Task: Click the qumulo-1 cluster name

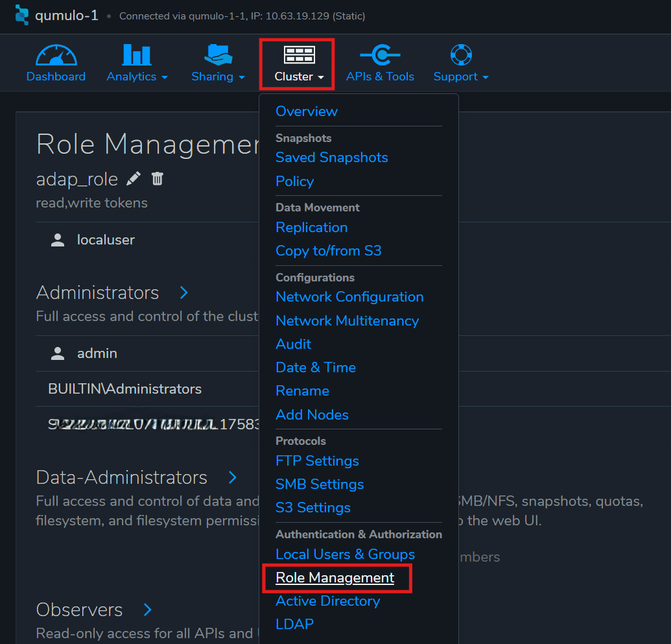Action: 66,16
